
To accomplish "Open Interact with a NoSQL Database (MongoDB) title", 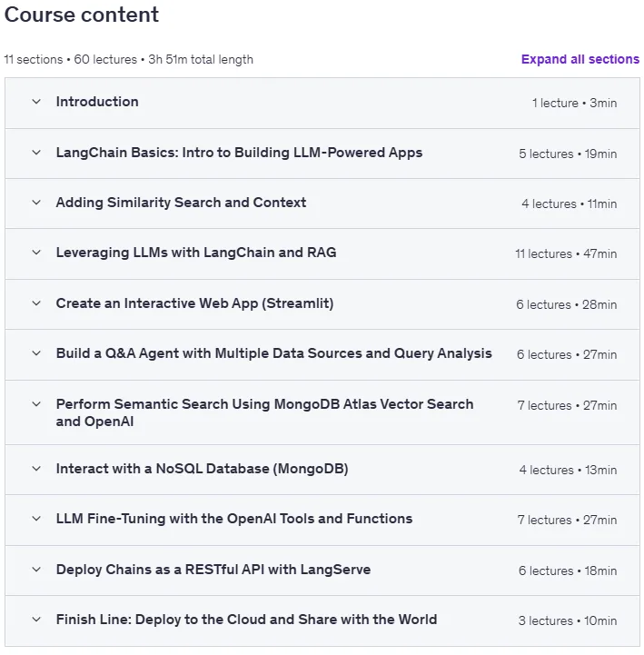I will point(203,469).
